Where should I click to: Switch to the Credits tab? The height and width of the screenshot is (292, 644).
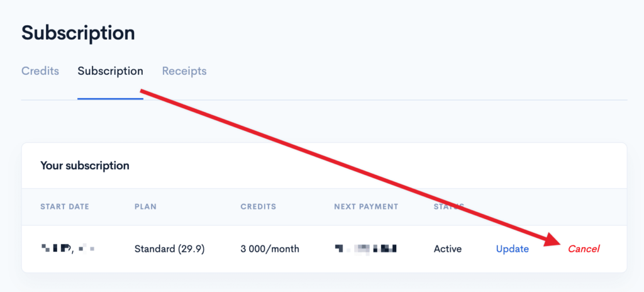[40, 71]
